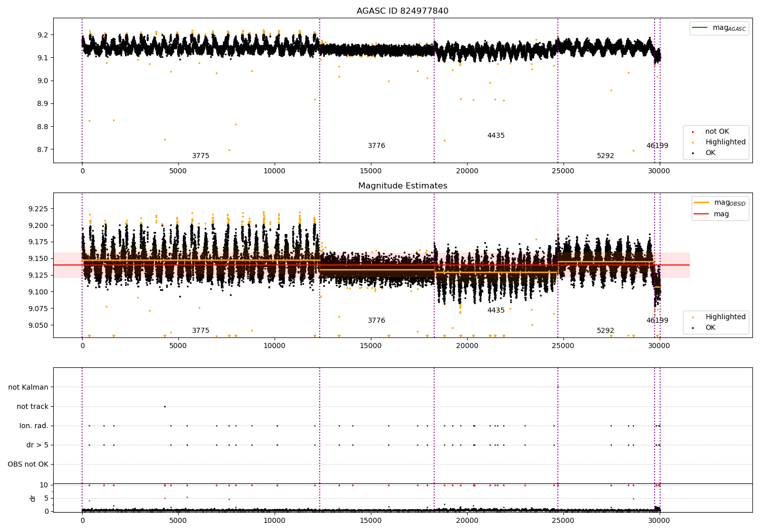
Task: Click obsid label 3776 in top plot
Action: [376, 146]
